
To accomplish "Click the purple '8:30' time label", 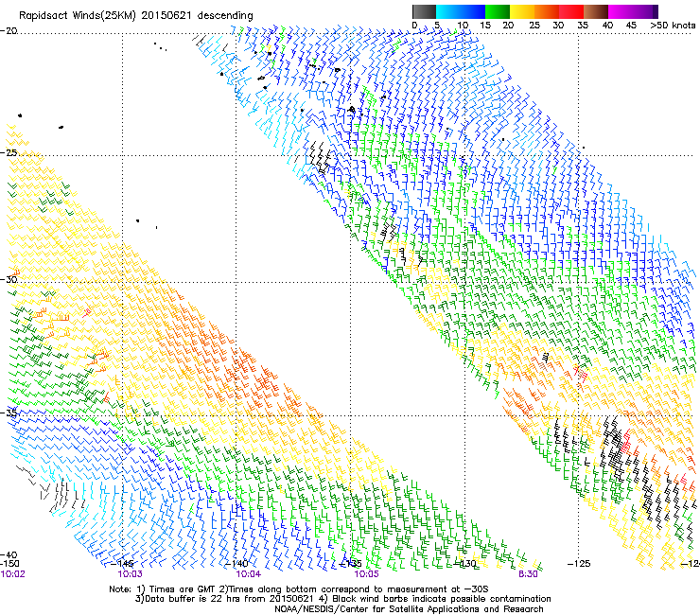I will coord(528,574).
